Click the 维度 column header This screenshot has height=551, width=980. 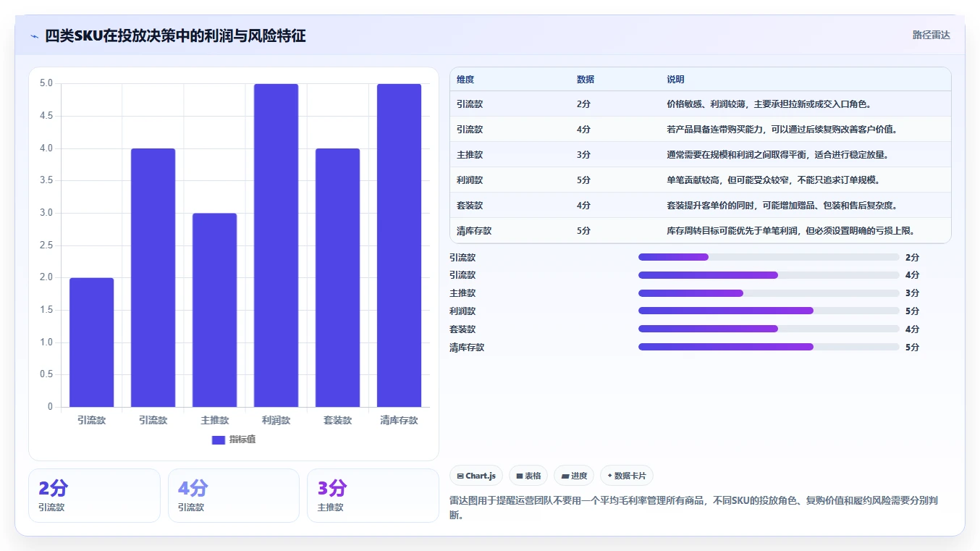465,80
